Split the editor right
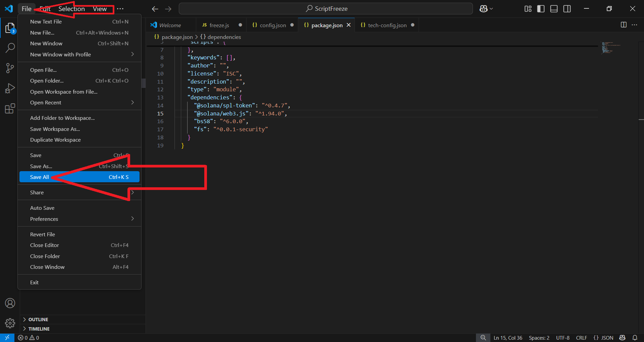 [624, 25]
